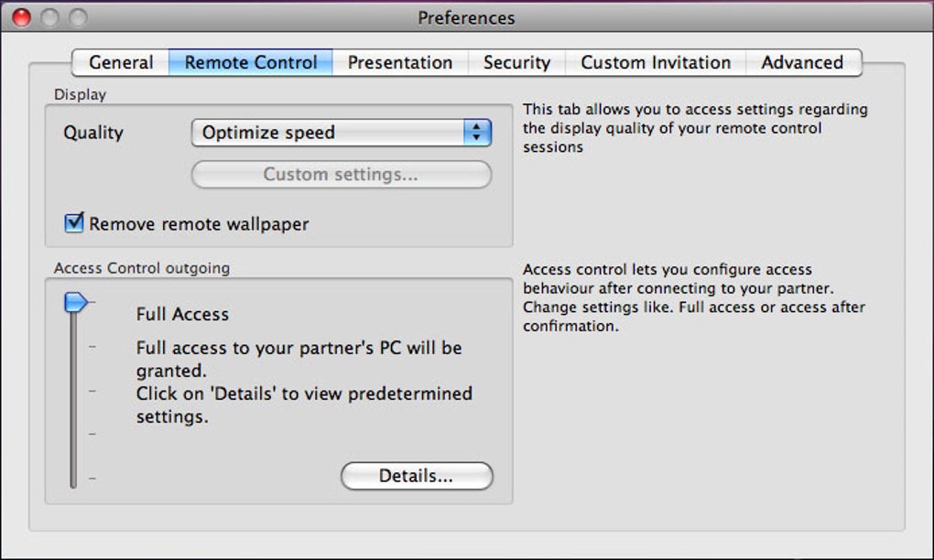The width and height of the screenshot is (934, 560).
Task: Click the Access Control slider handle
Action: tap(77, 302)
